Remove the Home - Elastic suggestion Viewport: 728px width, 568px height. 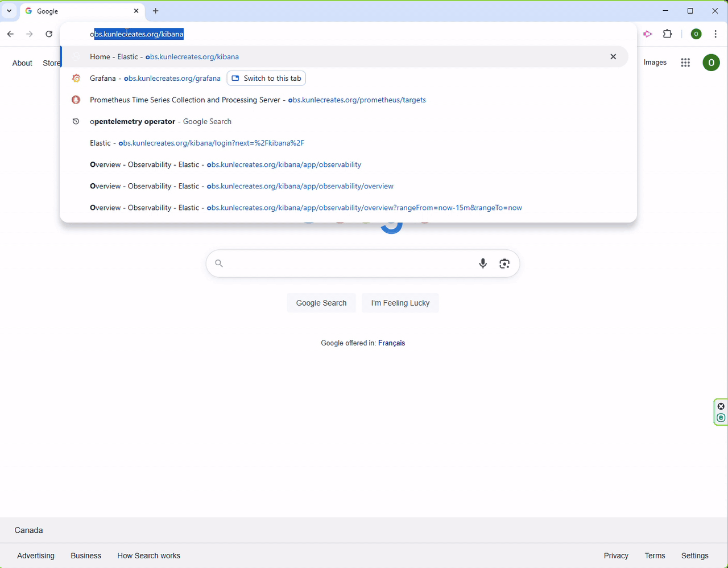click(613, 56)
